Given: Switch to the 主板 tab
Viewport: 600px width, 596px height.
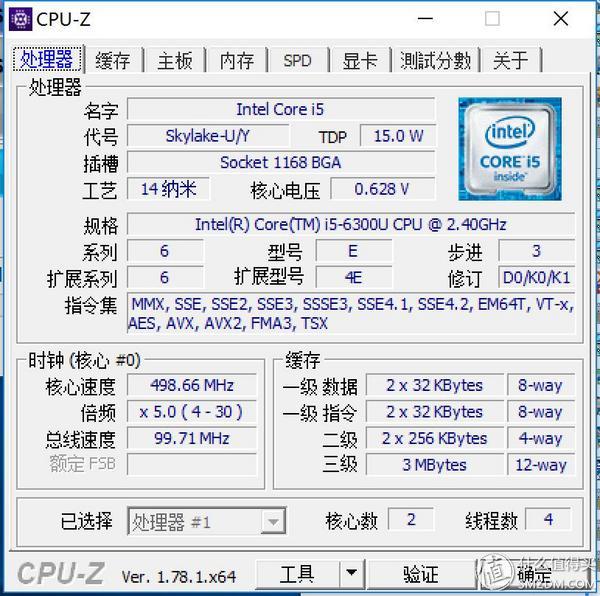Looking at the screenshot, I should pyautogui.click(x=175, y=60).
